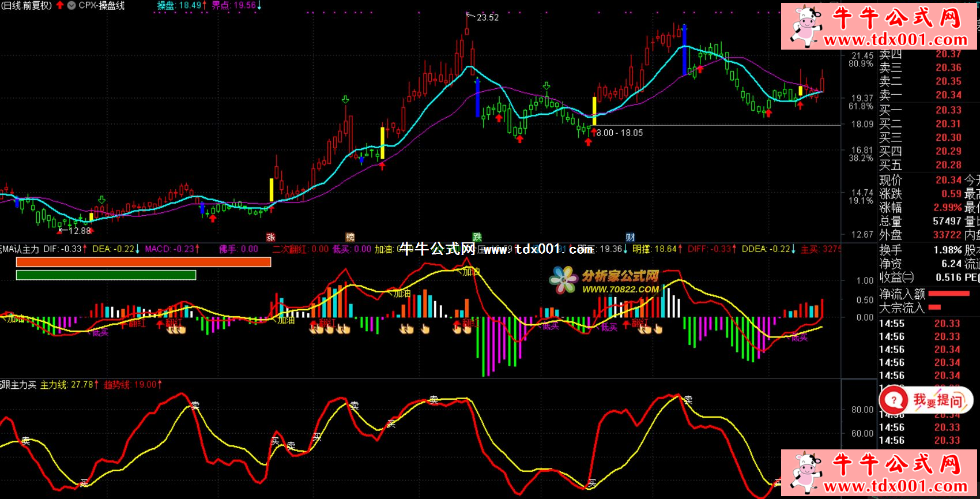Expand the gray dropdown before CPX-操盘线
Screen dimensions: 980x499
coord(71,5)
